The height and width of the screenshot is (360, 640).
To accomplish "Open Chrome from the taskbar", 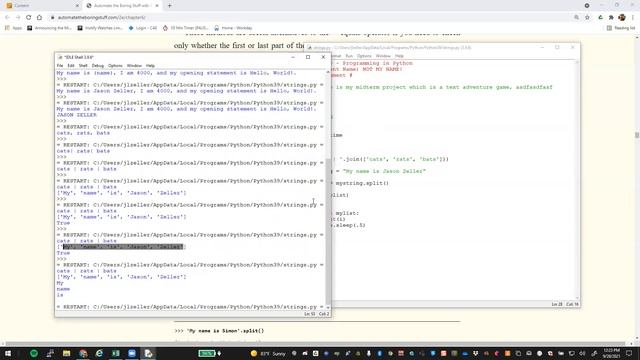I will click(x=83, y=353).
